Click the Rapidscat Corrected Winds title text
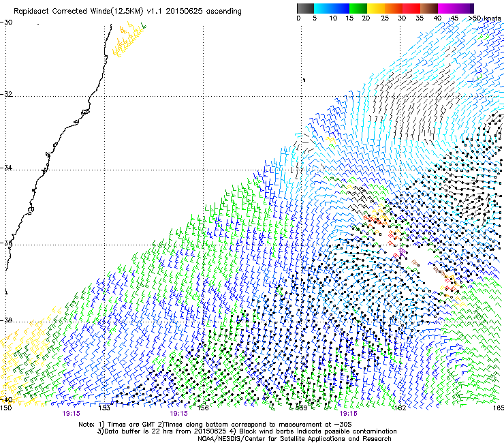The image size is (504, 443). (127, 11)
